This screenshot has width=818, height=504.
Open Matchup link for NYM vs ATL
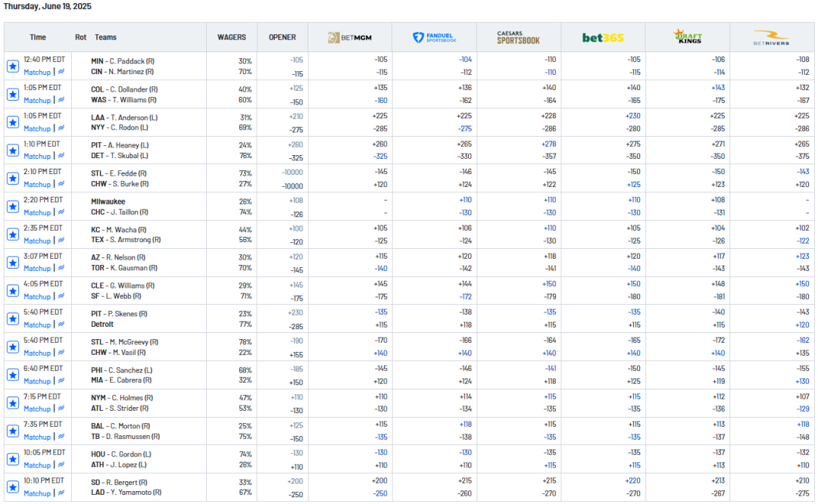click(37, 409)
